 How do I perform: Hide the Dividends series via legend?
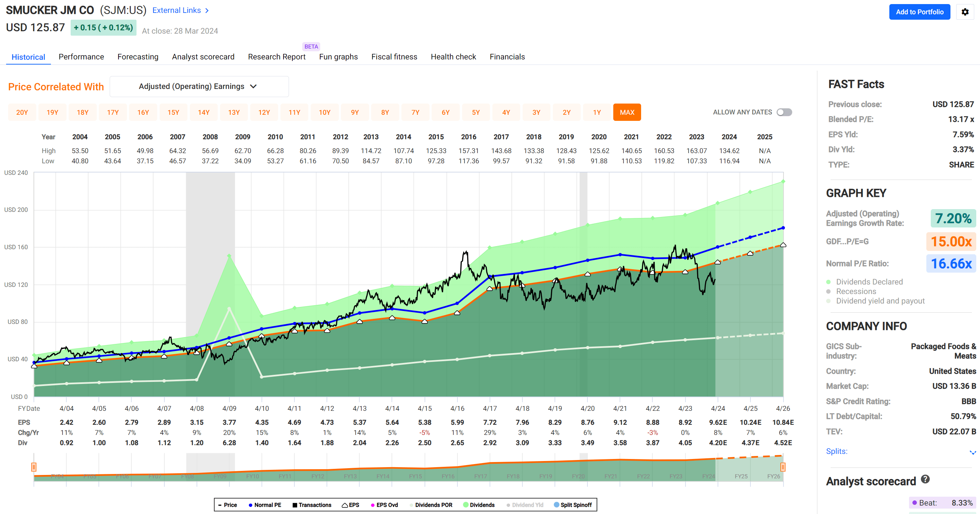click(465, 505)
